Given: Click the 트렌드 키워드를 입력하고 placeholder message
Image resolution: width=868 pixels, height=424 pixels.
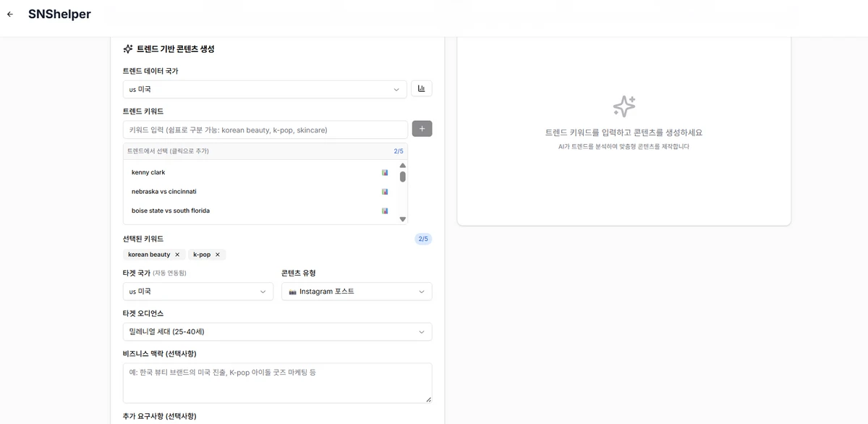Looking at the screenshot, I should point(624,132).
